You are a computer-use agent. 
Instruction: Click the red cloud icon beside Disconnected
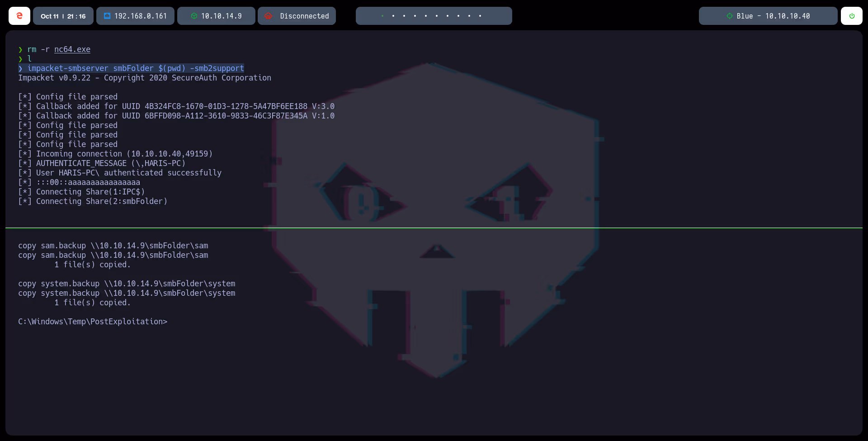point(269,16)
